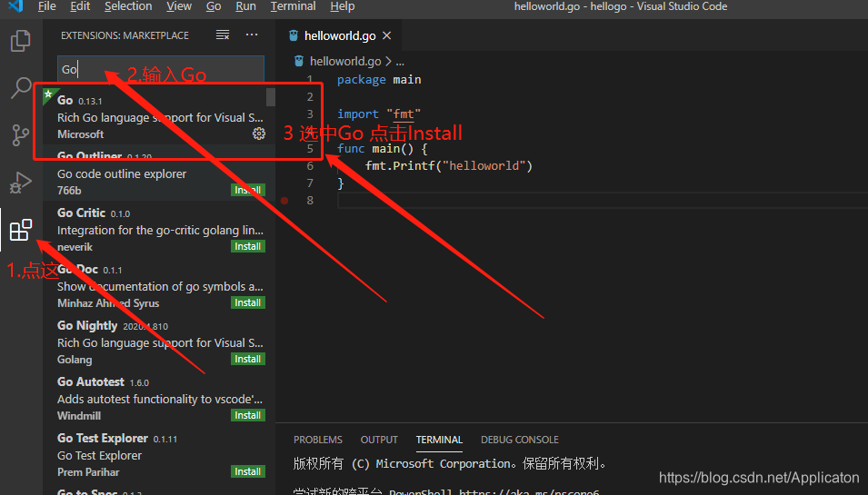Open the File menu
Viewport: 868px width, 495px height.
46,6
